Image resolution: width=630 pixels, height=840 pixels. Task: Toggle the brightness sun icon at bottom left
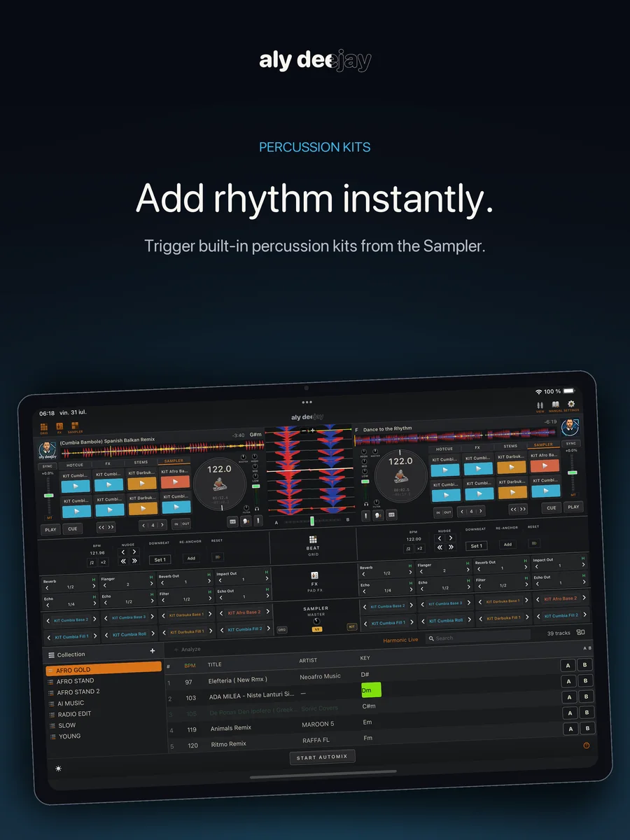pyautogui.click(x=58, y=769)
